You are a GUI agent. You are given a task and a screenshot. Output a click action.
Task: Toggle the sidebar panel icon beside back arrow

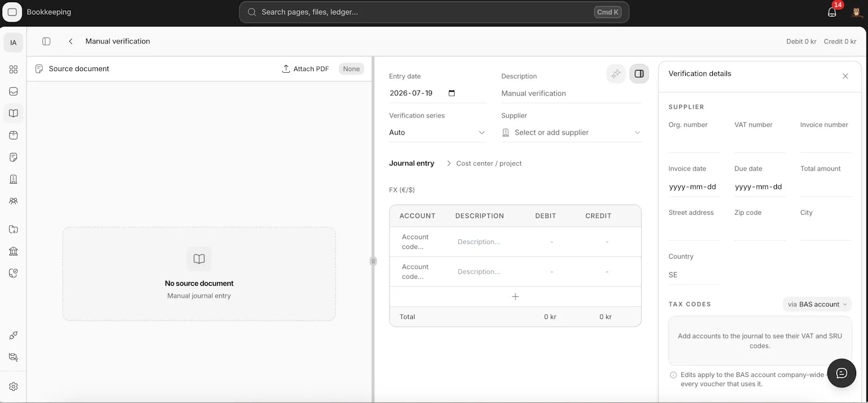[46, 41]
